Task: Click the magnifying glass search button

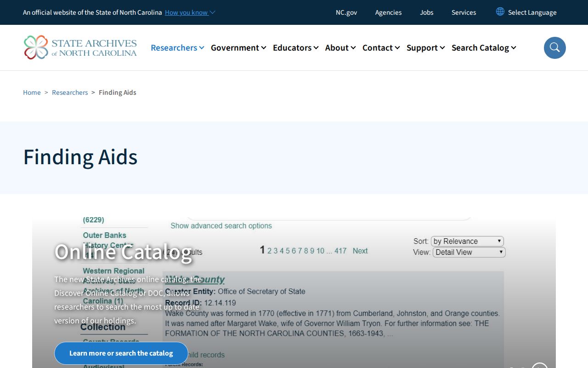Action: [555, 48]
